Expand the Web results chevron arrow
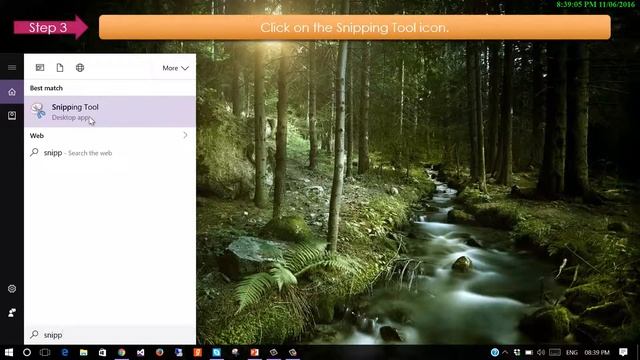 click(x=185, y=135)
